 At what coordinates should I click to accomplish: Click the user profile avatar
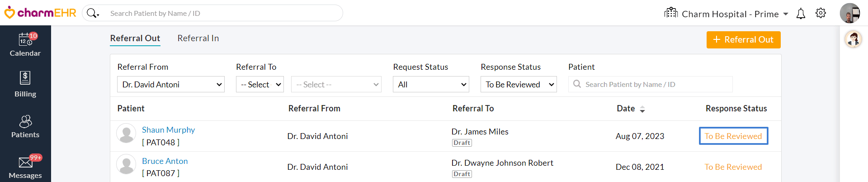tap(849, 13)
